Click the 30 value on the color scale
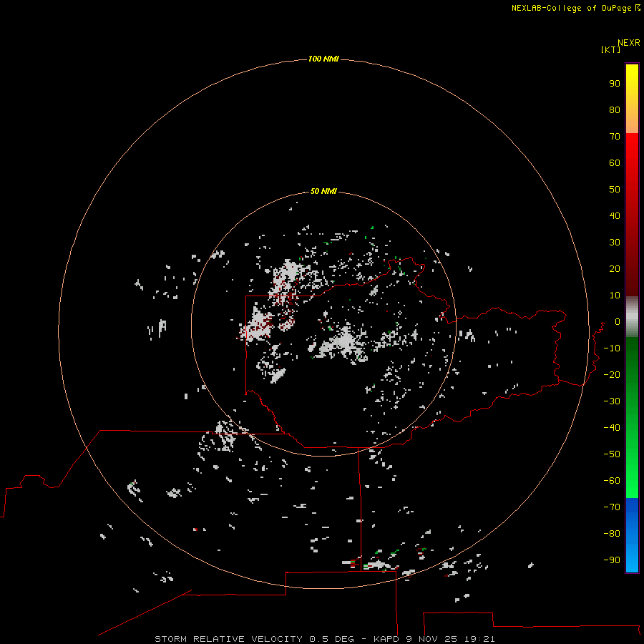644x644 pixels. (x=615, y=243)
